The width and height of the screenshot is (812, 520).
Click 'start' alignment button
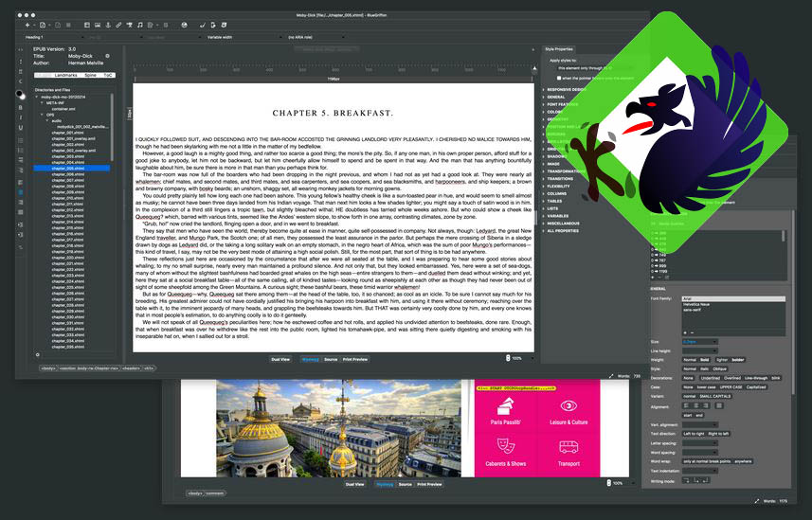point(688,415)
